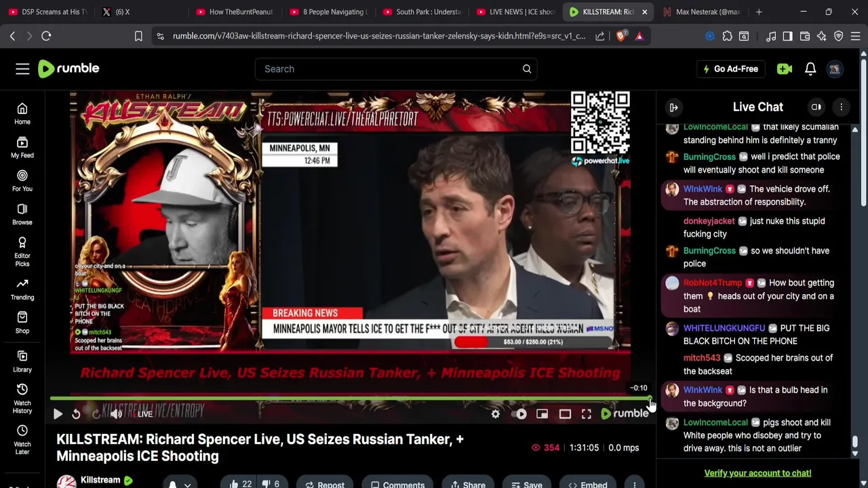This screenshot has height=488, width=868.
Task: Switch to How TheBurntPeanut tab
Action: (234, 12)
